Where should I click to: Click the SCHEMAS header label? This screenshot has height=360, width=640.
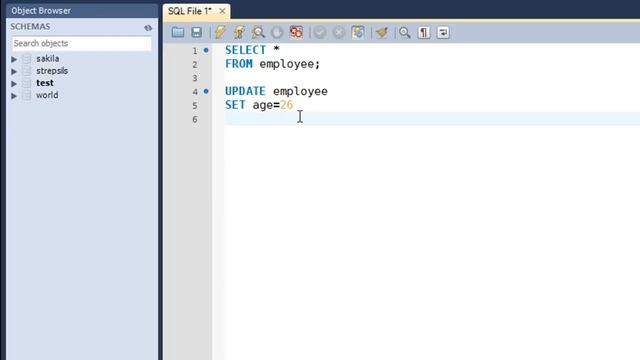pos(30,27)
